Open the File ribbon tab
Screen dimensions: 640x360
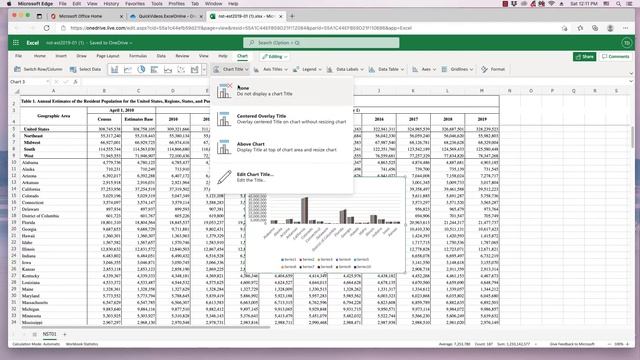19,56
